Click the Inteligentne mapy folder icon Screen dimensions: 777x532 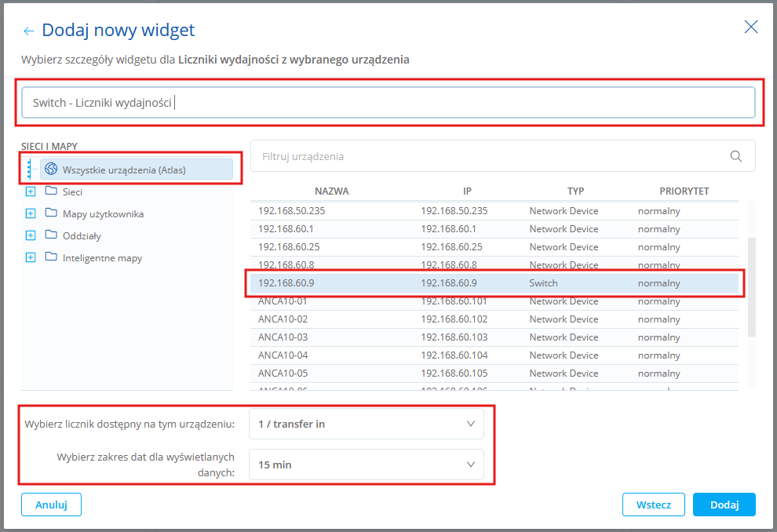pyautogui.click(x=51, y=257)
